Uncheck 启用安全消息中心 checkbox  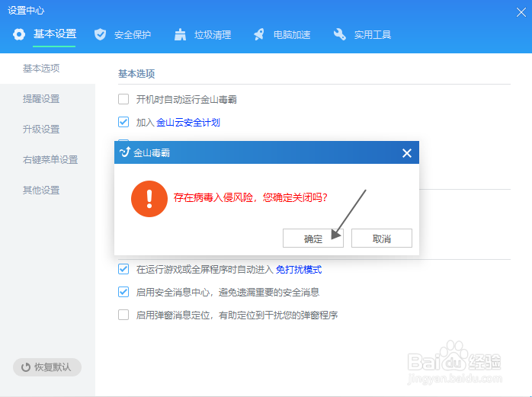click(x=123, y=292)
